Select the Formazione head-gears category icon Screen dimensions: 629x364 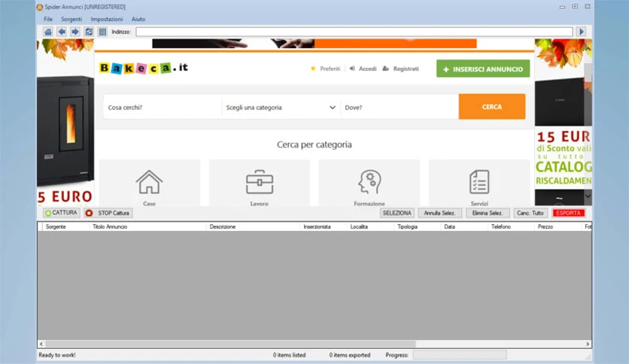369,183
